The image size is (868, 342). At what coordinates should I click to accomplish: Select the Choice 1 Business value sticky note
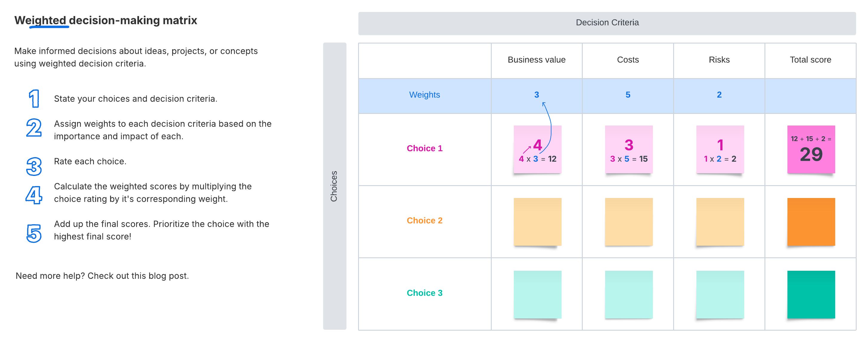537,149
